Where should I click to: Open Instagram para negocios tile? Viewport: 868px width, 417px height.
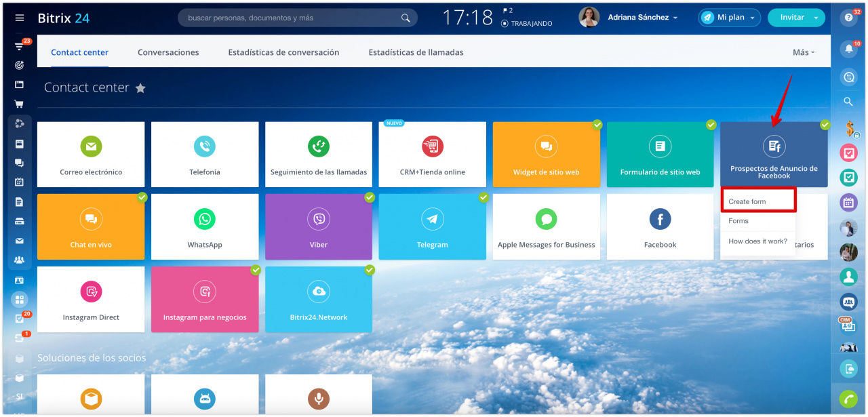pos(205,299)
